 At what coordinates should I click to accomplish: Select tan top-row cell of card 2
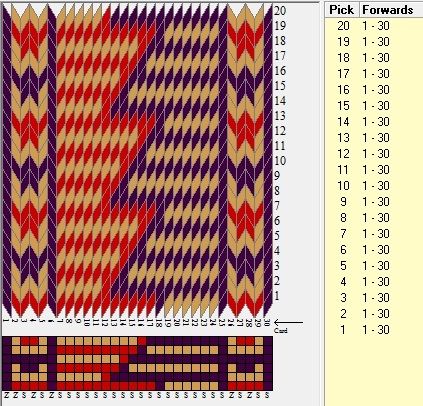point(16,341)
